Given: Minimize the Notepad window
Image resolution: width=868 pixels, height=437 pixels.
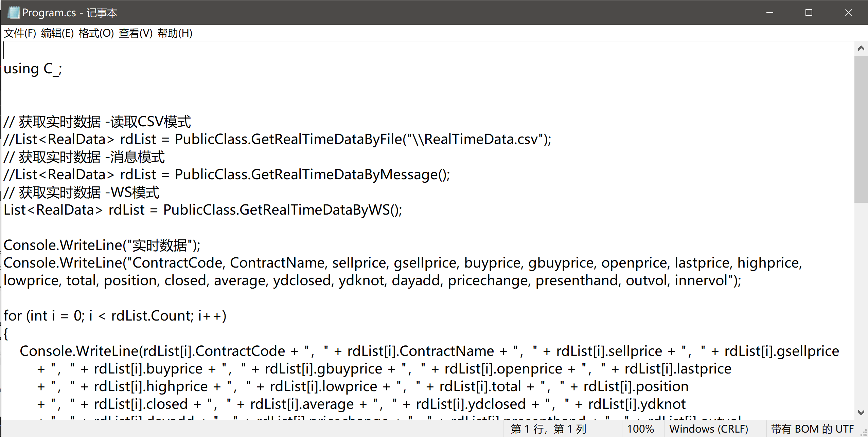Looking at the screenshot, I should point(770,13).
